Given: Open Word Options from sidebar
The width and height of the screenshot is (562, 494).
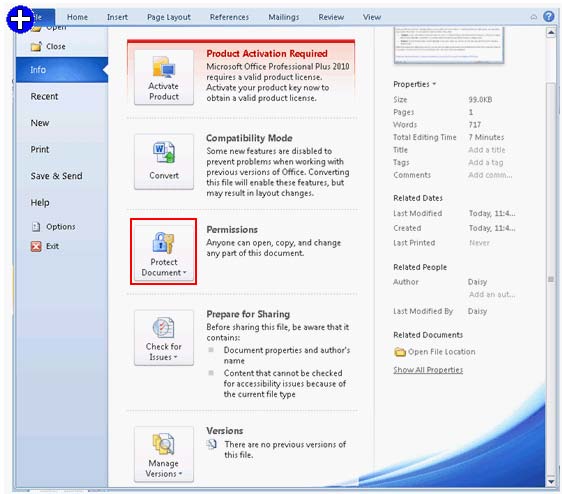Looking at the screenshot, I should click(53, 227).
